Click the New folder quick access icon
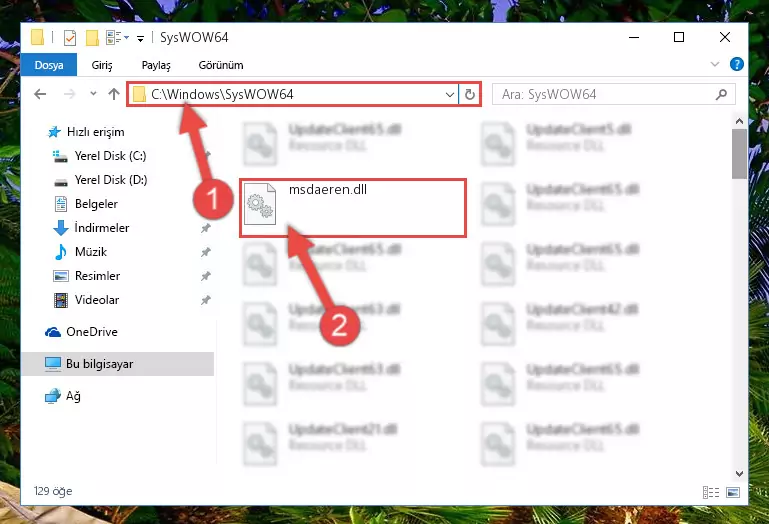The height and width of the screenshot is (524, 769). tap(92, 38)
